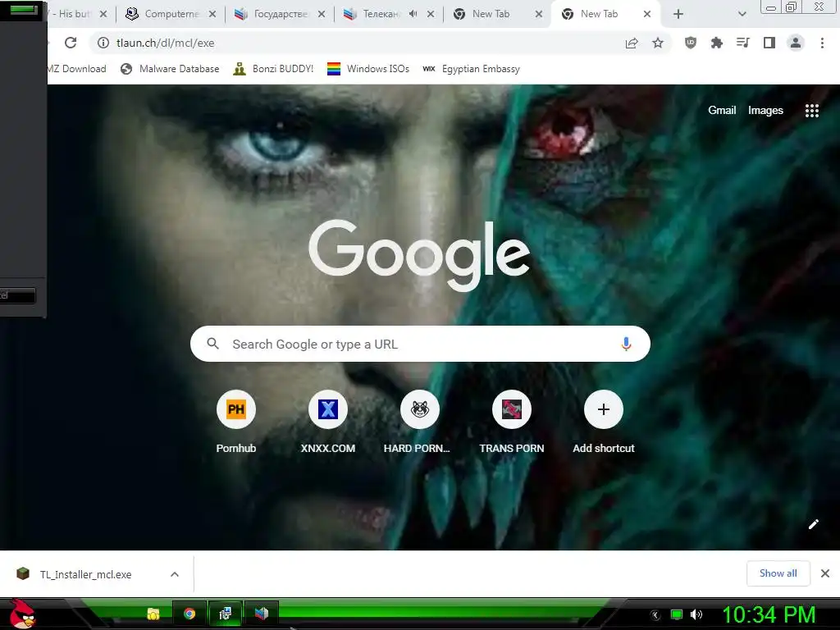
Task: Click Show all downloads button
Action: [778, 573]
